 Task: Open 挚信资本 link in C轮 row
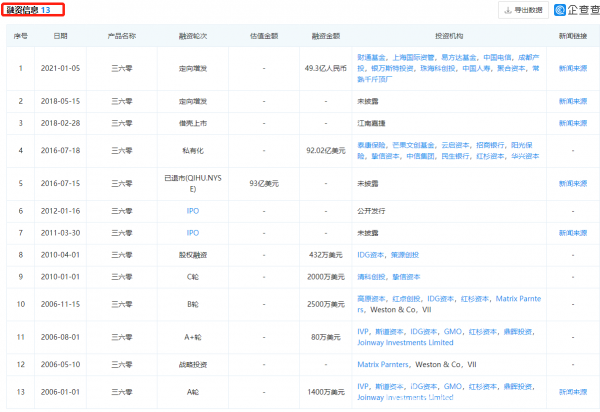(x=406, y=277)
